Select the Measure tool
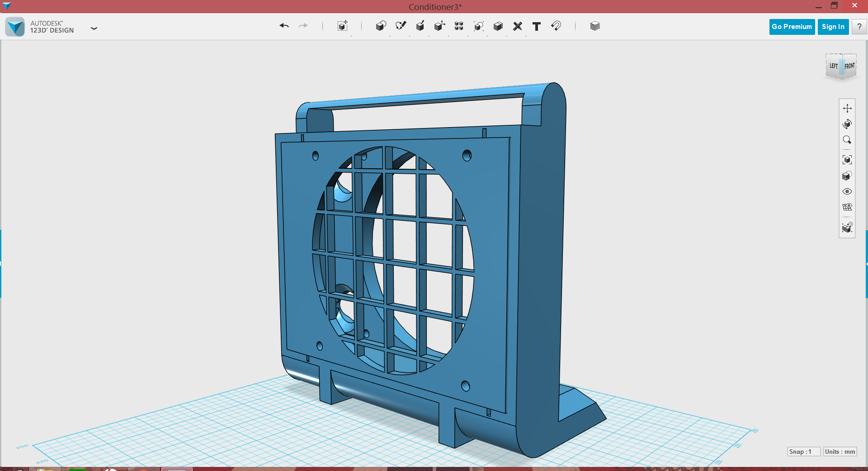The height and width of the screenshot is (471, 868). pyautogui.click(x=518, y=26)
